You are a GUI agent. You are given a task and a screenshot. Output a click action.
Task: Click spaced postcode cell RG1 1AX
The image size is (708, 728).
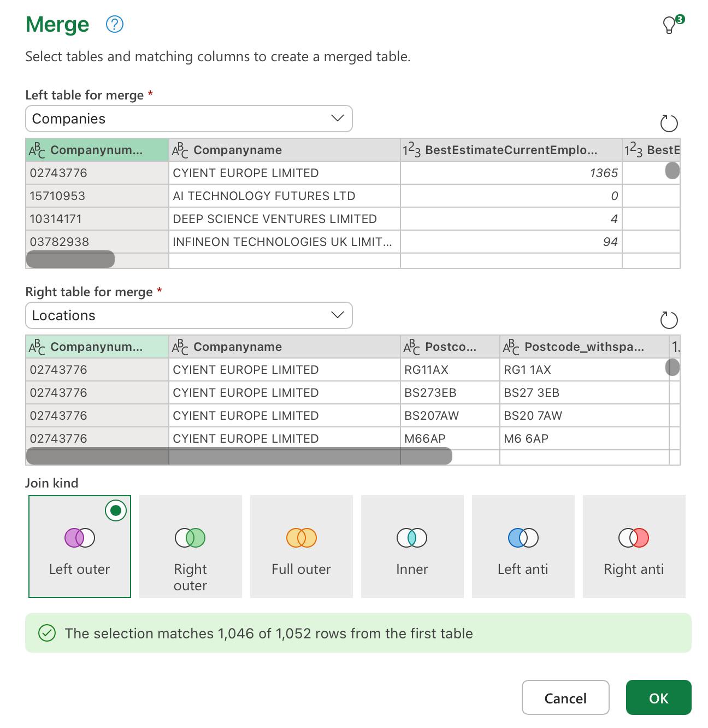tap(585, 369)
